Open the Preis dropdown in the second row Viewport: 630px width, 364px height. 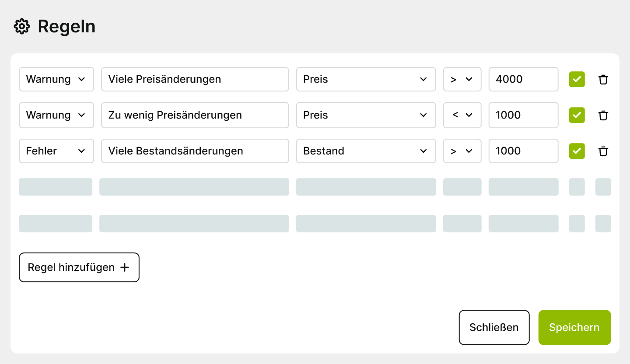click(366, 115)
